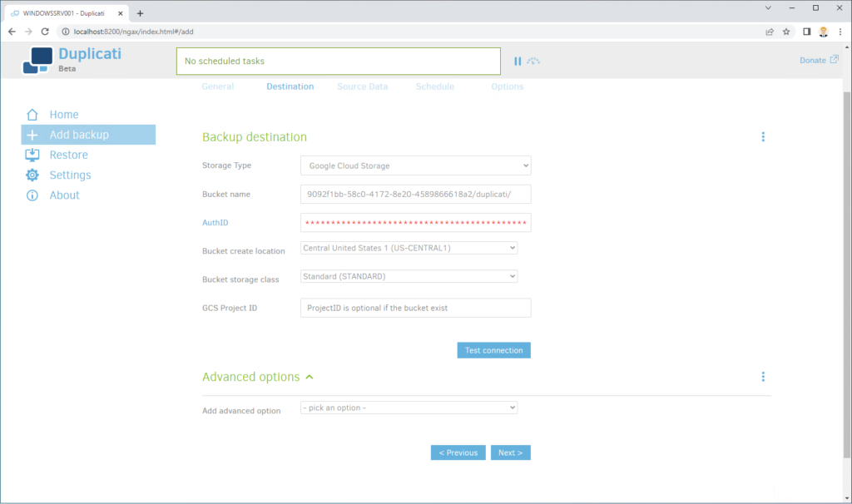
Task: Open Chrome three-dot menu
Action: [x=840, y=32]
